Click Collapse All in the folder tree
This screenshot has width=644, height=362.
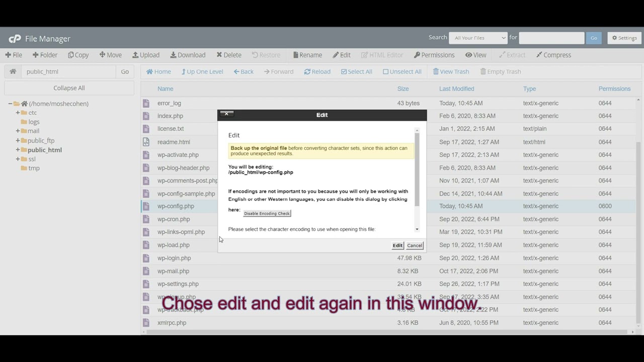(x=69, y=88)
